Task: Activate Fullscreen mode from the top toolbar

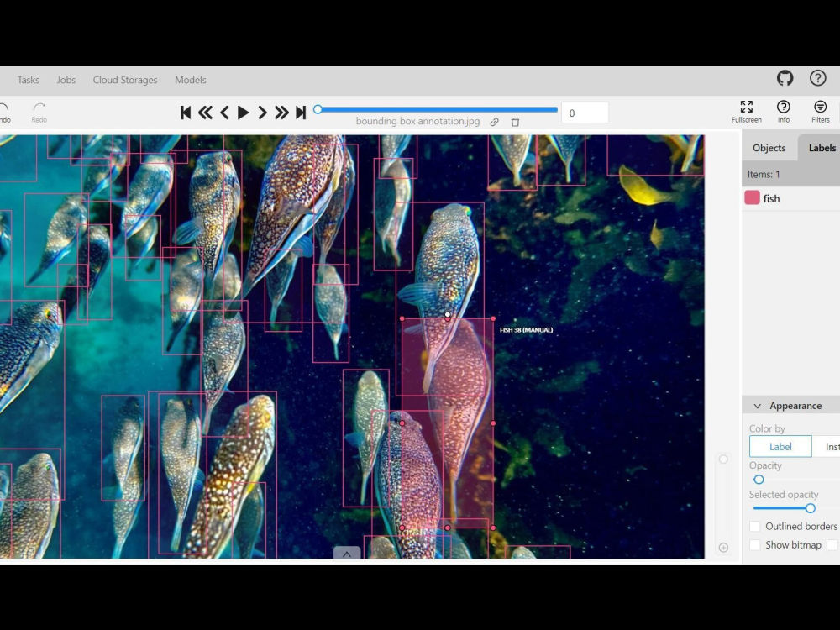Action: click(746, 111)
